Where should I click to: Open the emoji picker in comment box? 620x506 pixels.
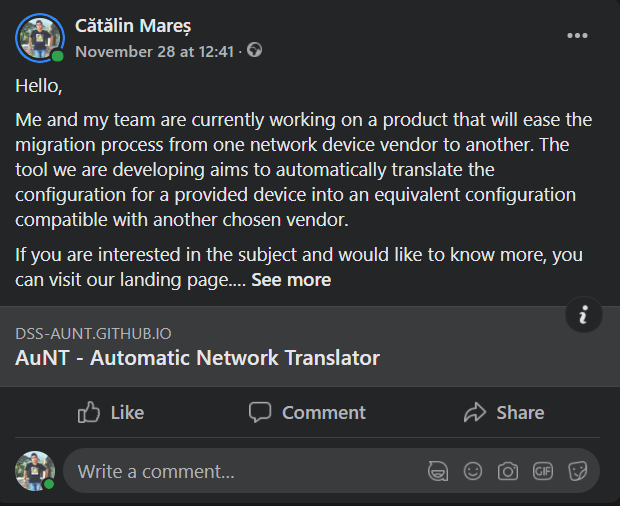pyautogui.click(x=473, y=471)
